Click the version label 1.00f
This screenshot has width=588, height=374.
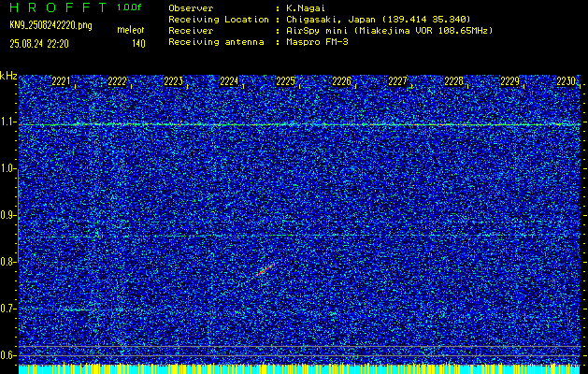[129, 7]
